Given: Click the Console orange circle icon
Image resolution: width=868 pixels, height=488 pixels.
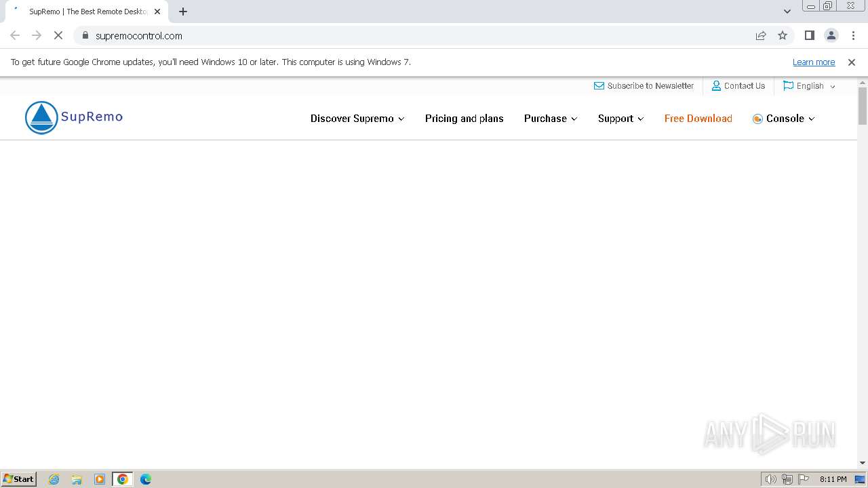Looking at the screenshot, I should pos(757,119).
